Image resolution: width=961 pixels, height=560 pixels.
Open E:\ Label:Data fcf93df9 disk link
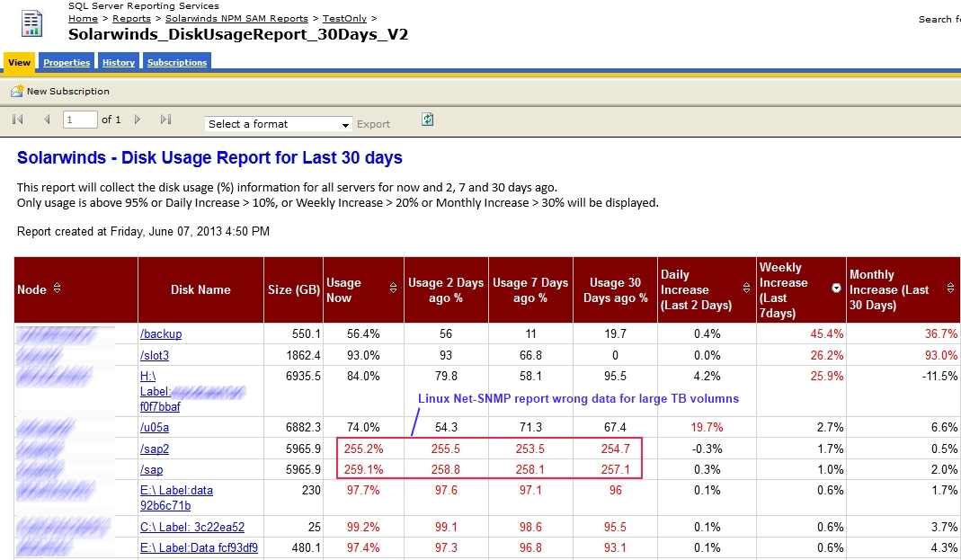click(200, 547)
